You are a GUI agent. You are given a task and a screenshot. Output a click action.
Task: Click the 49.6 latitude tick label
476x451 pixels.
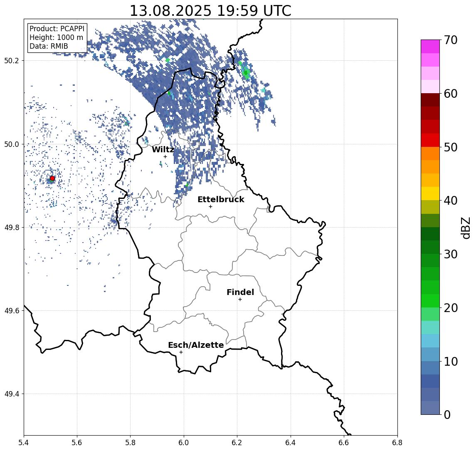click(x=12, y=311)
